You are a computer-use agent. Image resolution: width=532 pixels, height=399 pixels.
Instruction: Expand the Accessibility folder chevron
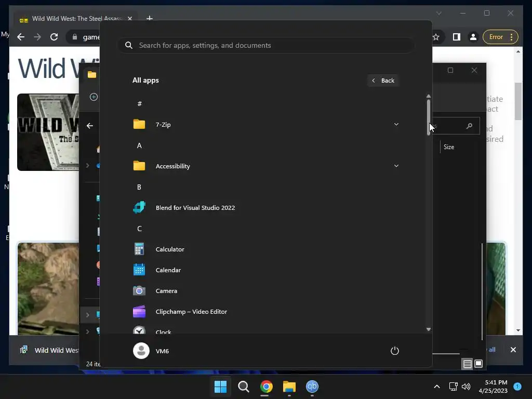click(x=396, y=166)
